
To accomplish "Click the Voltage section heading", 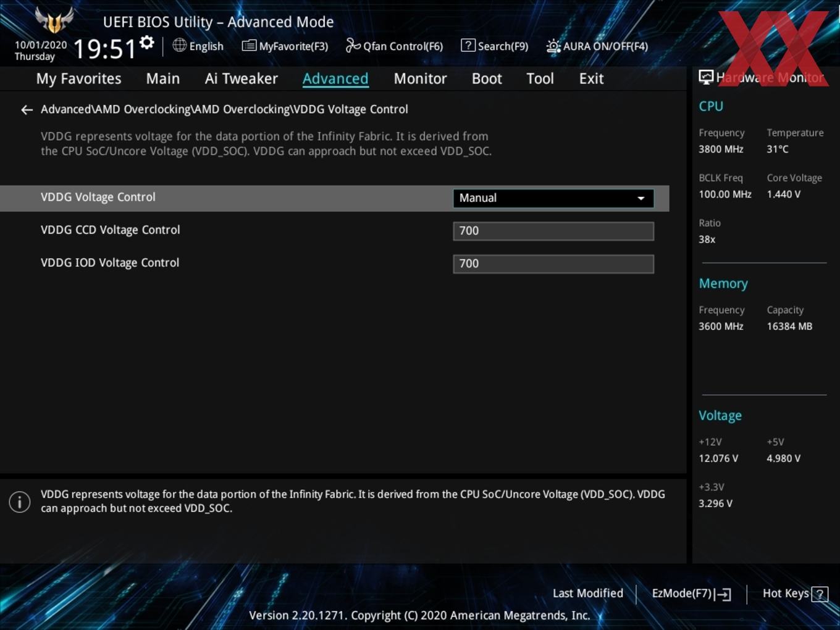I will tap(720, 416).
